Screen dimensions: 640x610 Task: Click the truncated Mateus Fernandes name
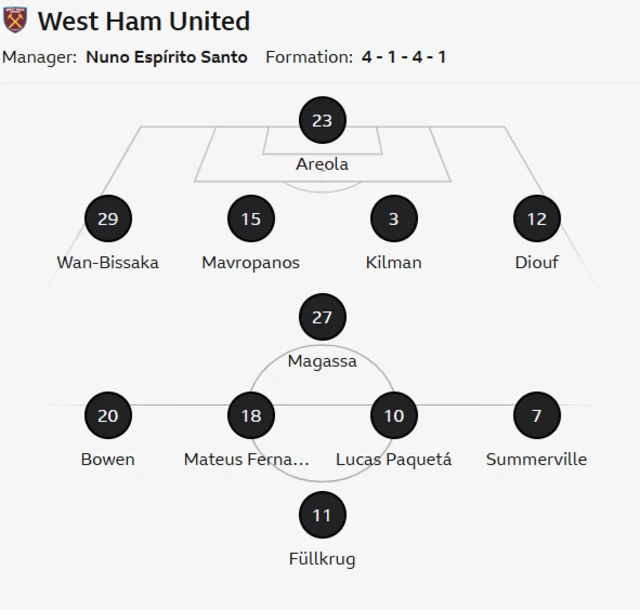[247, 460]
